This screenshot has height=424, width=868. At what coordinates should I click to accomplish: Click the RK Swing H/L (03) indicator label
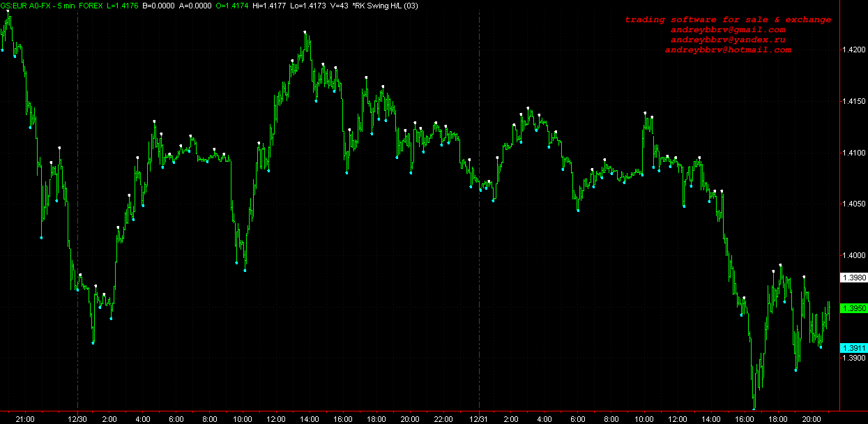[384, 6]
